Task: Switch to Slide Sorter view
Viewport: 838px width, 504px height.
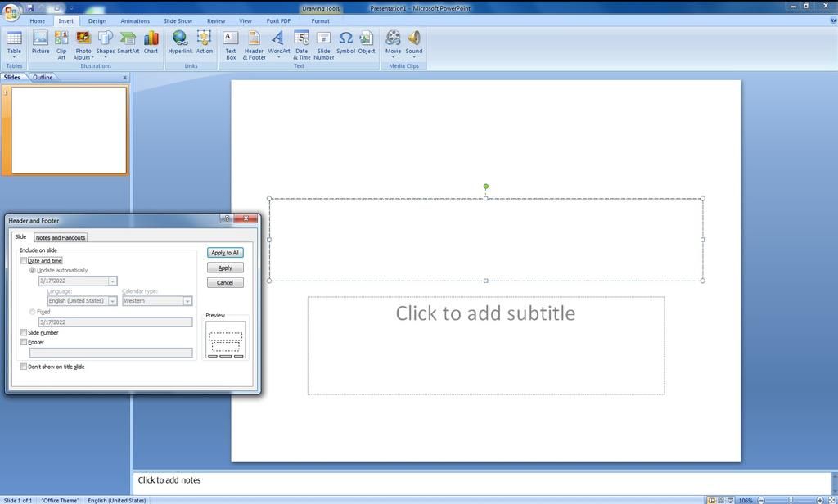Action: (721, 500)
